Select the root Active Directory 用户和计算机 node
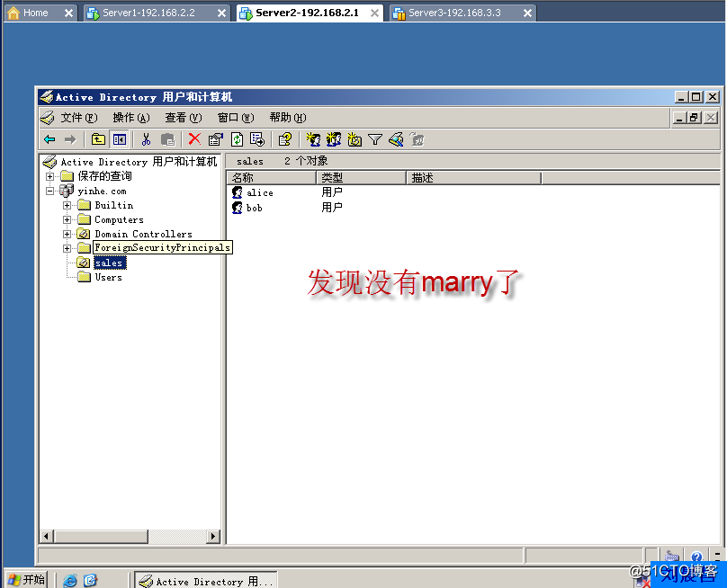 (139, 162)
